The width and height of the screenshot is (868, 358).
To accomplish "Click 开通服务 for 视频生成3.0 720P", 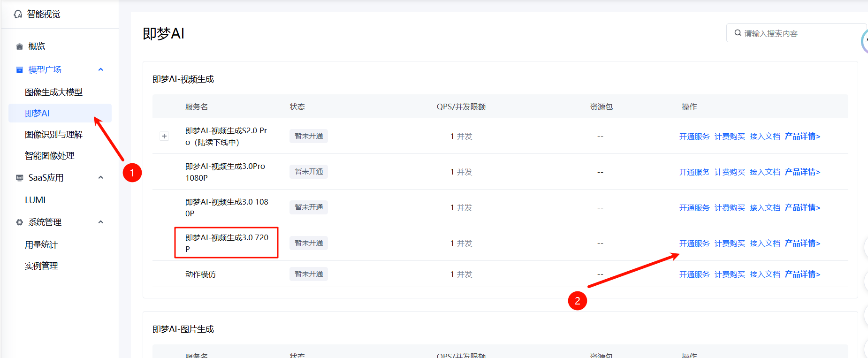I will pyautogui.click(x=694, y=243).
